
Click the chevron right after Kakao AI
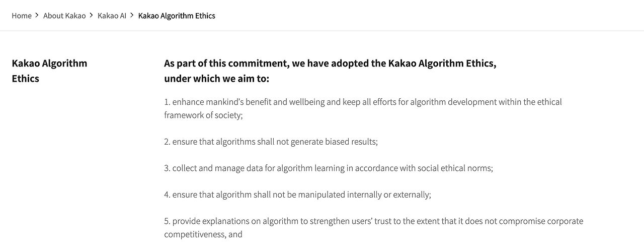pyautogui.click(x=132, y=16)
